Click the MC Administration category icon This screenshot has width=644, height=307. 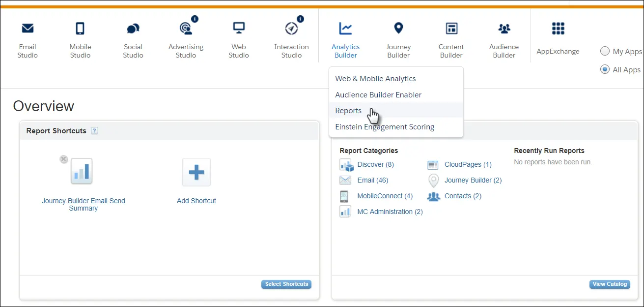coord(345,212)
